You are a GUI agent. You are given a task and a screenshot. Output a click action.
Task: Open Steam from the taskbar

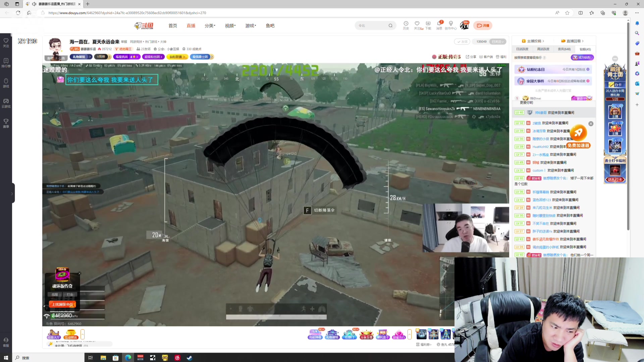[190, 358]
